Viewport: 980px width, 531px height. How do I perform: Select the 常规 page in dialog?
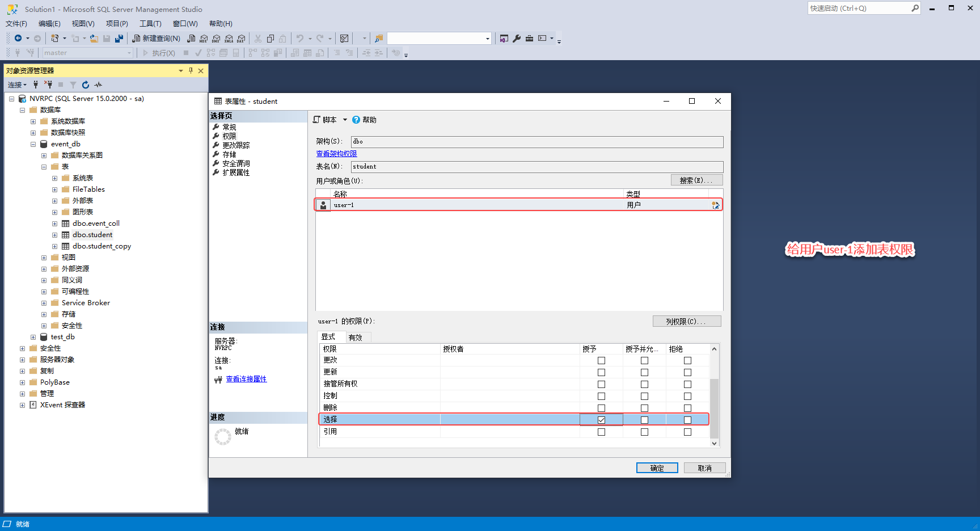tap(229, 127)
